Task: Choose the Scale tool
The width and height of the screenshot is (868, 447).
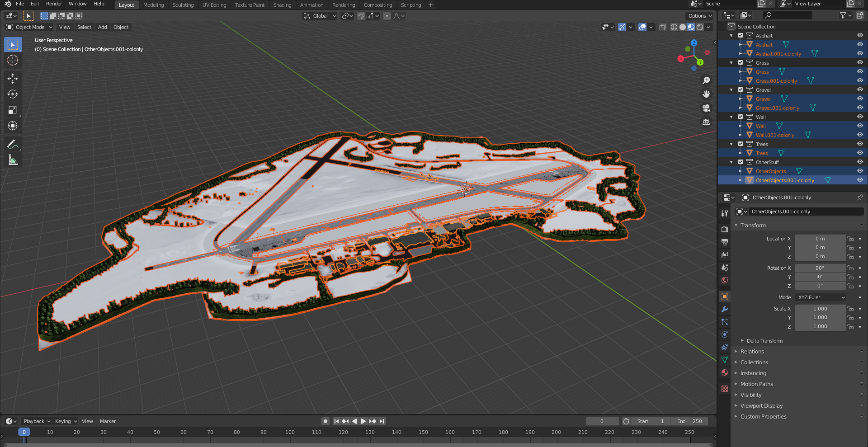Action: click(13, 110)
